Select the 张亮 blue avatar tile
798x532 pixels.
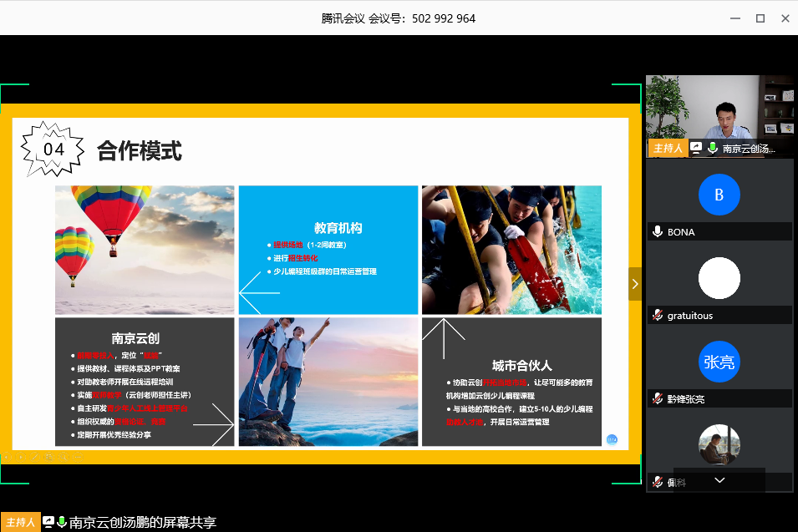coord(719,362)
